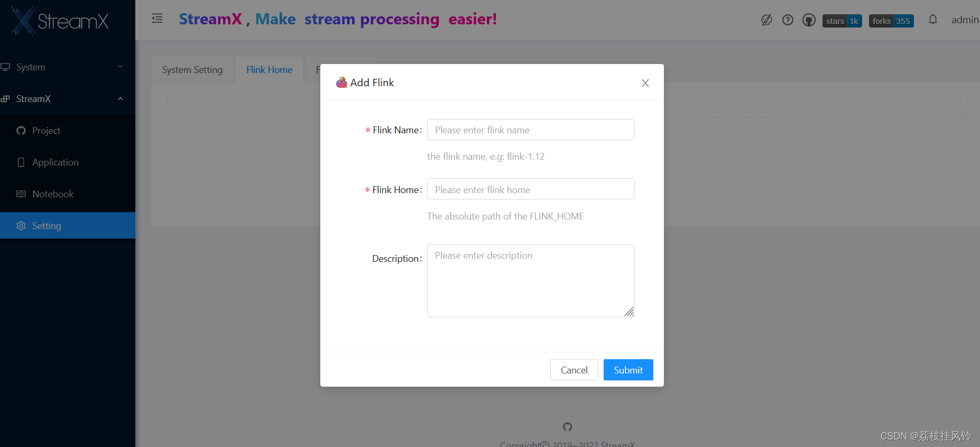Collapse the sidebar with the menu-fold icon
This screenshot has width=980, height=447.
coord(157,19)
